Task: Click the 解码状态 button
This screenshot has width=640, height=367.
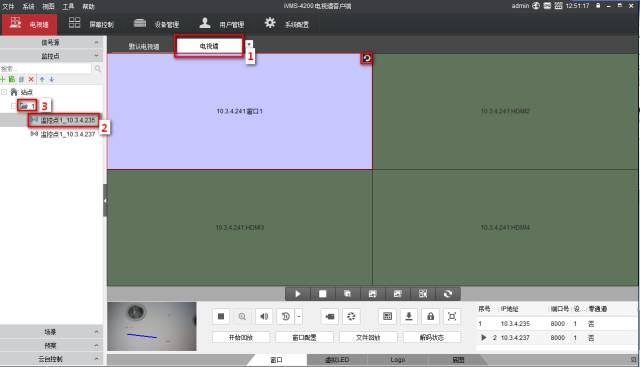Action: [x=432, y=338]
